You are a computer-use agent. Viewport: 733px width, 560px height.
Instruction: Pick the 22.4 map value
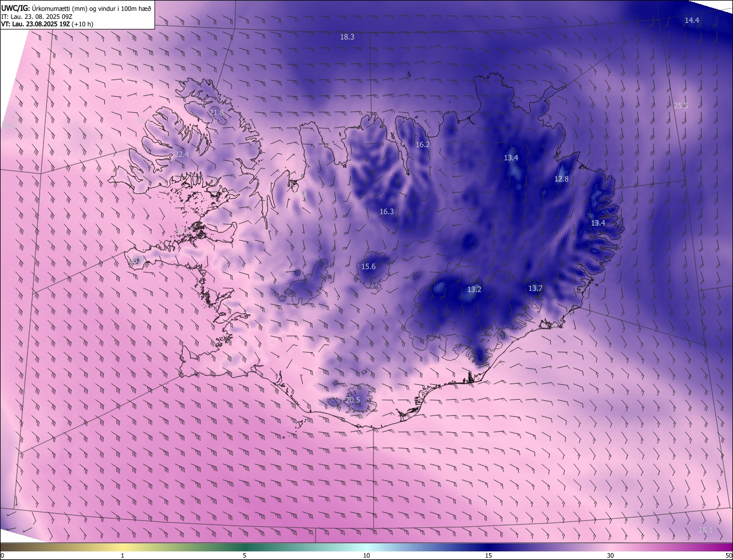coord(182,154)
